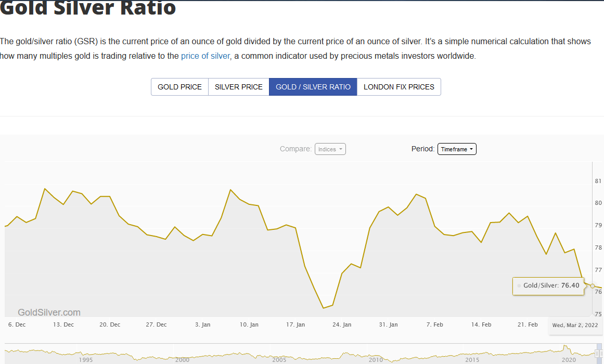Click the '10. Jan' axis label
The width and height of the screenshot is (604, 364).
249,324
